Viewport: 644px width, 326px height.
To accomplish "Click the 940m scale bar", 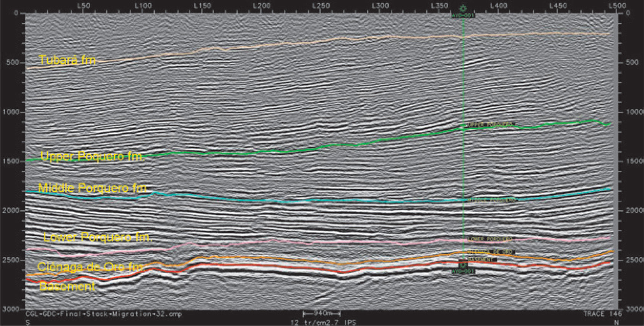I will click(x=321, y=314).
